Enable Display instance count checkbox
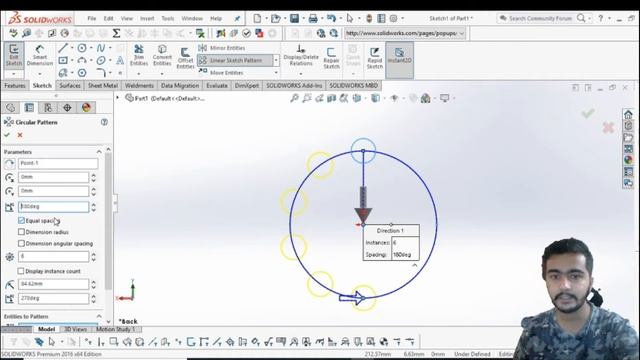This screenshot has width=640, height=360. click(x=21, y=271)
